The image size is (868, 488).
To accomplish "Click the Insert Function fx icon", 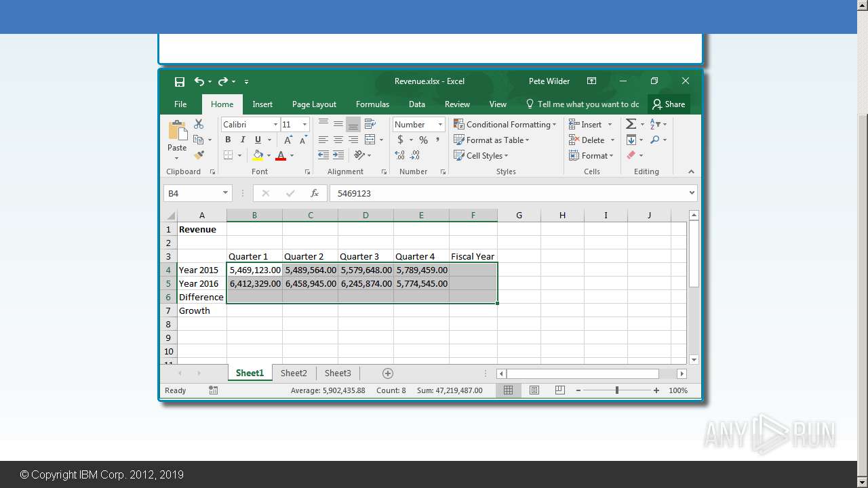I will (315, 193).
